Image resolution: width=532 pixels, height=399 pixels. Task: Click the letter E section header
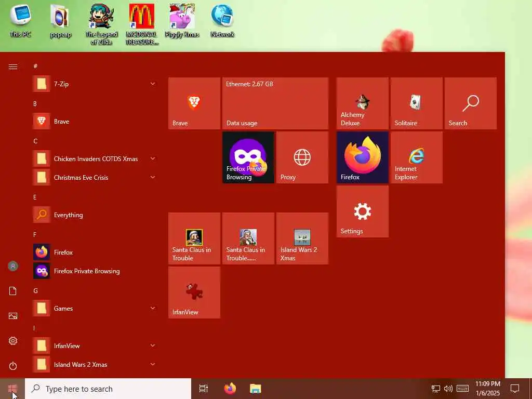coord(35,197)
